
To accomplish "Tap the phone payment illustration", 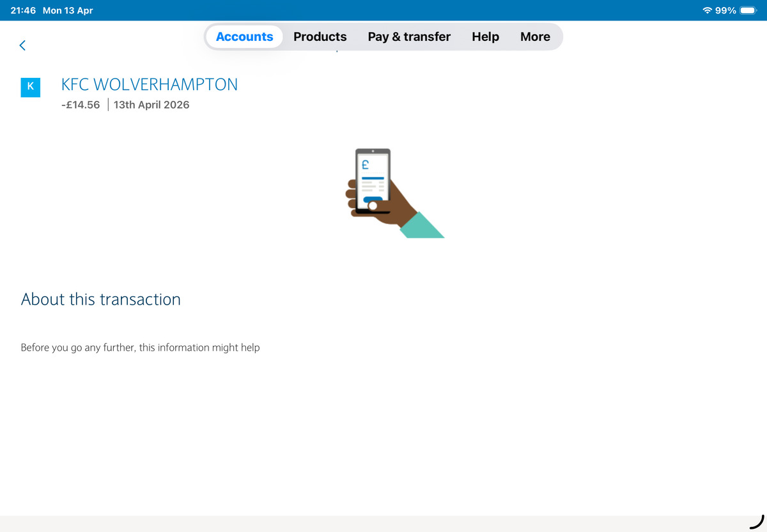I will coord(390,193).
